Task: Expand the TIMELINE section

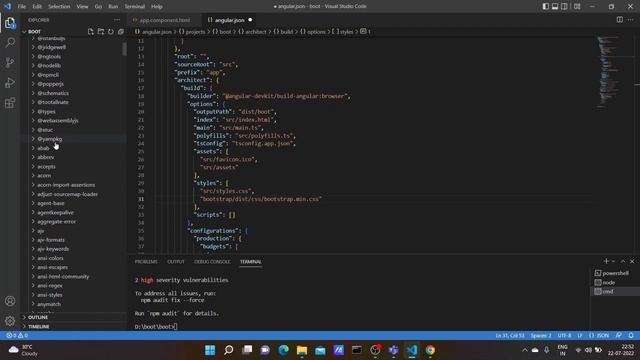Action: tap(73, 327)
